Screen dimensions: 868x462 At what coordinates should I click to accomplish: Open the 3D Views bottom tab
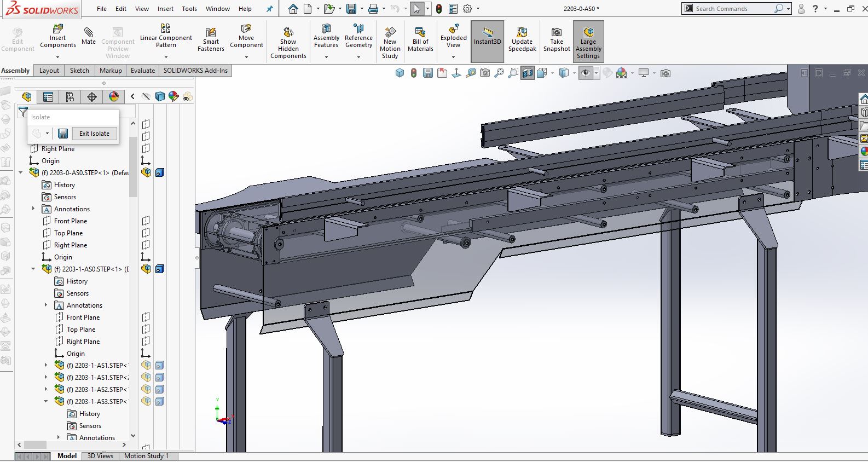click(x=100, y=456)
